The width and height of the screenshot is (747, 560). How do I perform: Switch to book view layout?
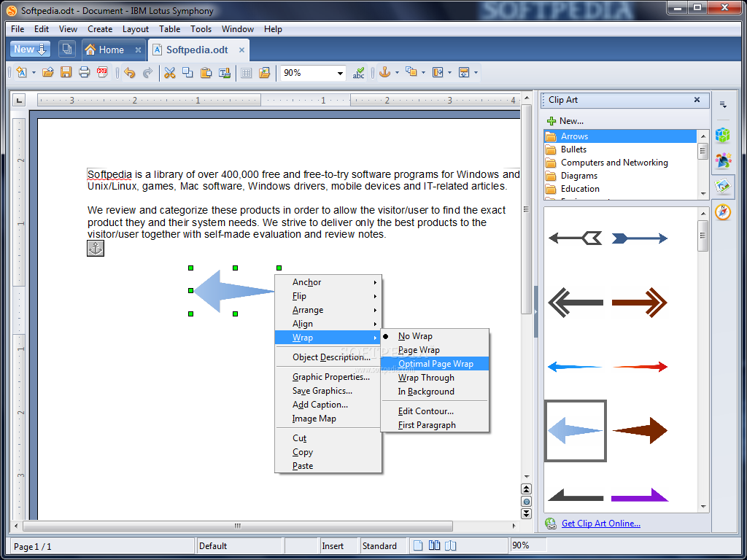click(x=450, y=545)
